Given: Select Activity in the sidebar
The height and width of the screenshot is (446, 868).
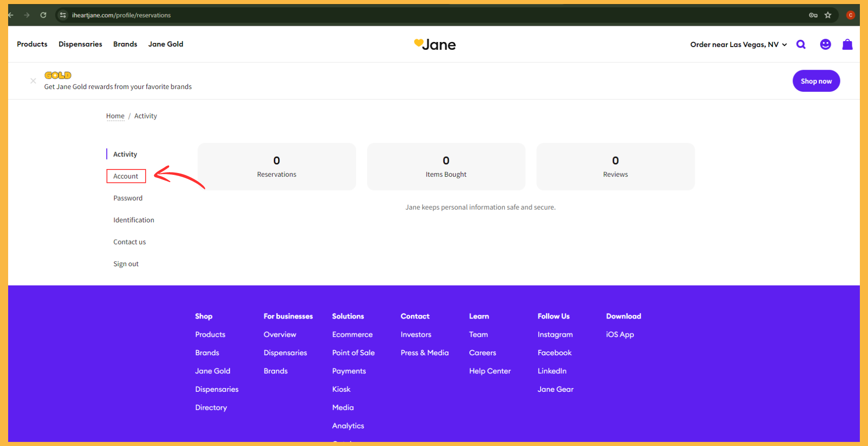Looking at the screenshot, I should (125, 154).
